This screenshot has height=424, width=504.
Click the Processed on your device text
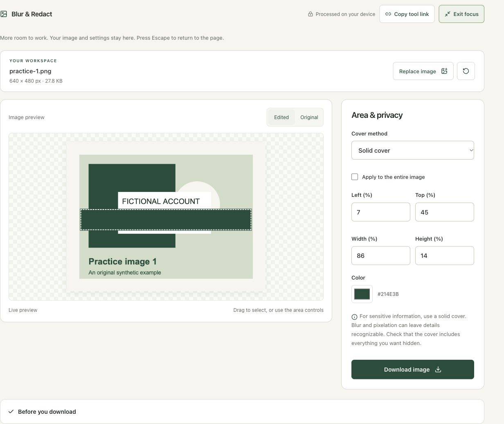pos(345,14)
